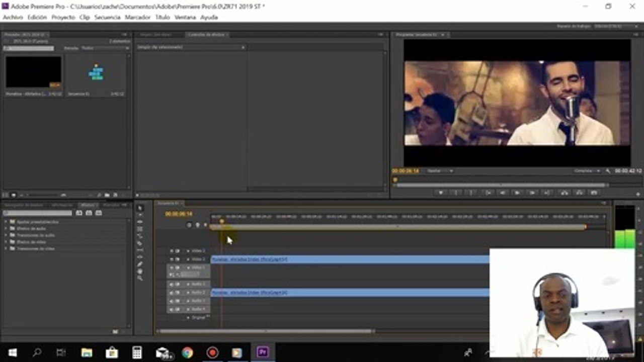Select the Rate Stretch tool
This screenshot has height=362, width=644.
click(x=140, y=236)
